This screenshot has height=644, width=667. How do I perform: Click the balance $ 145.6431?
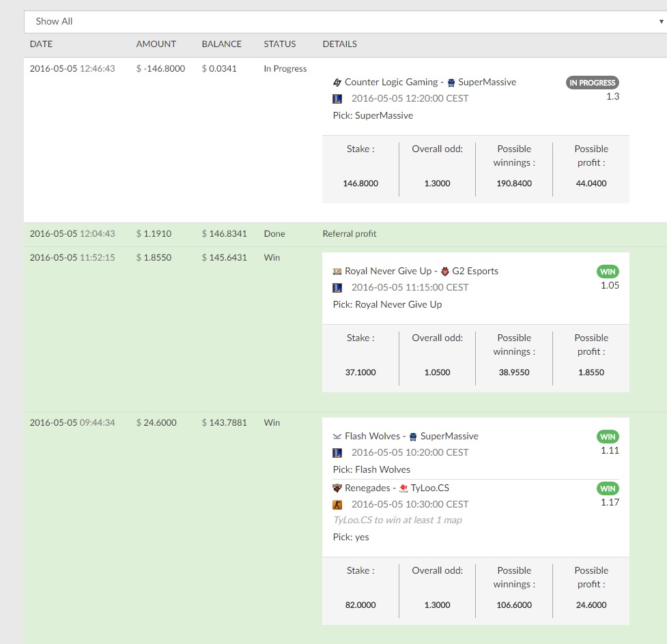pyautogui.click(x=224, y=258)
